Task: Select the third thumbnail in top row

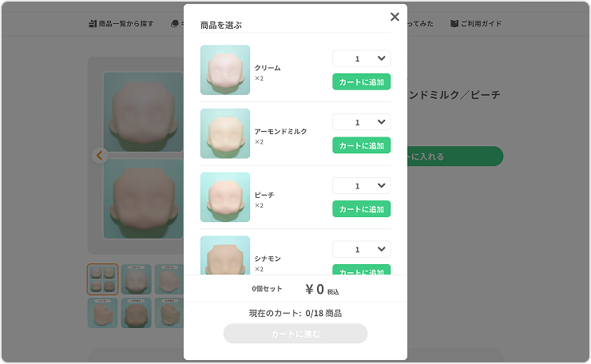Action: pyautogui.click(x=169, y=279)
